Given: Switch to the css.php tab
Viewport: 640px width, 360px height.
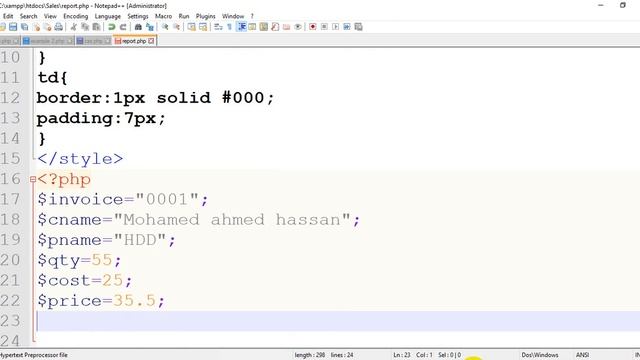Looking at the screenshot, I should click(93, 41).
